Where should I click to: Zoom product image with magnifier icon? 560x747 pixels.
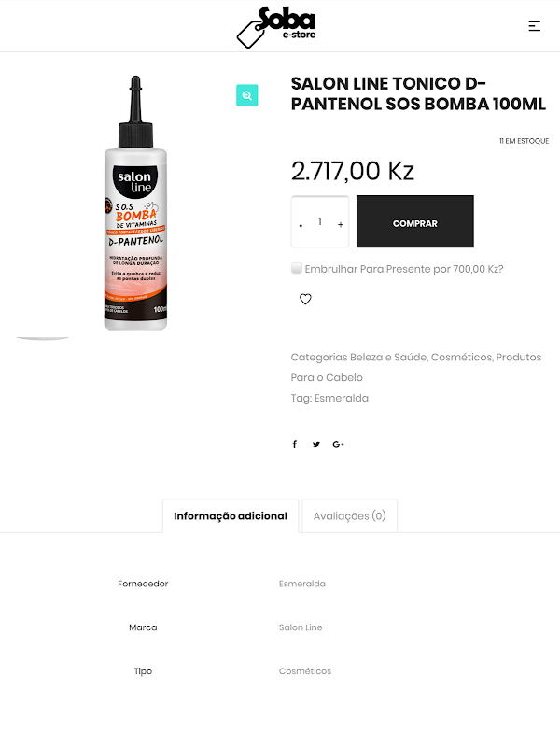click(246, 95)
